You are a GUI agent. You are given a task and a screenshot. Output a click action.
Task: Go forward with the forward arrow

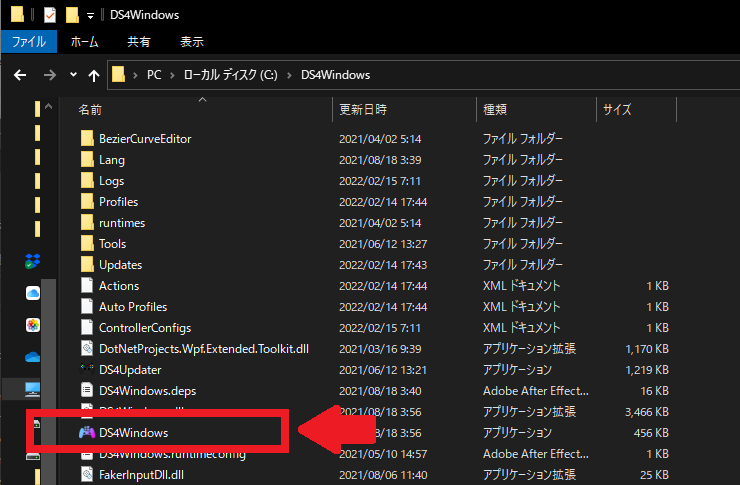pyautogui.click(x=50, y=75)
